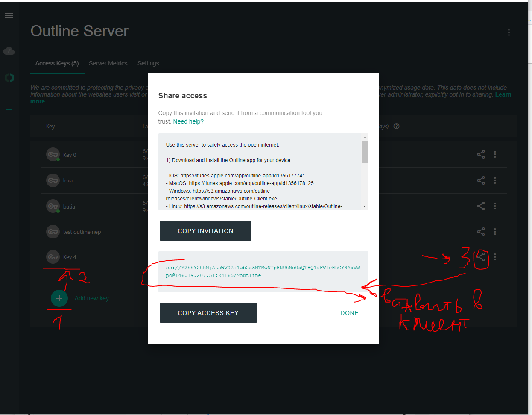Click DONE to close share dialog
The height and width of the screenshot is (415, 532).
349,313
